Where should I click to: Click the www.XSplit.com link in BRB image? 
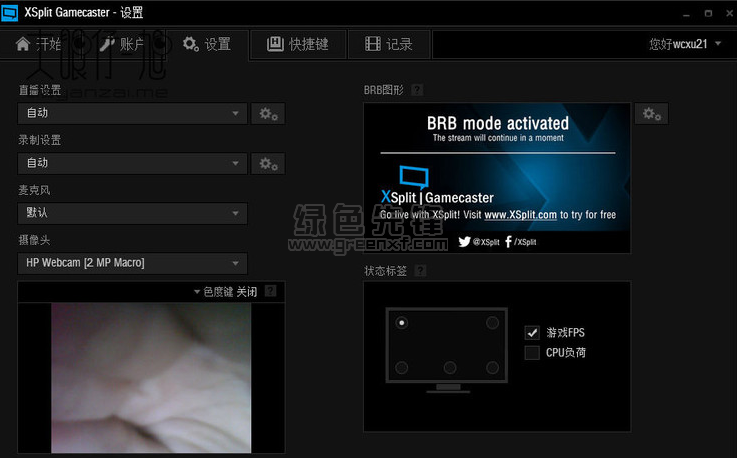520,215
